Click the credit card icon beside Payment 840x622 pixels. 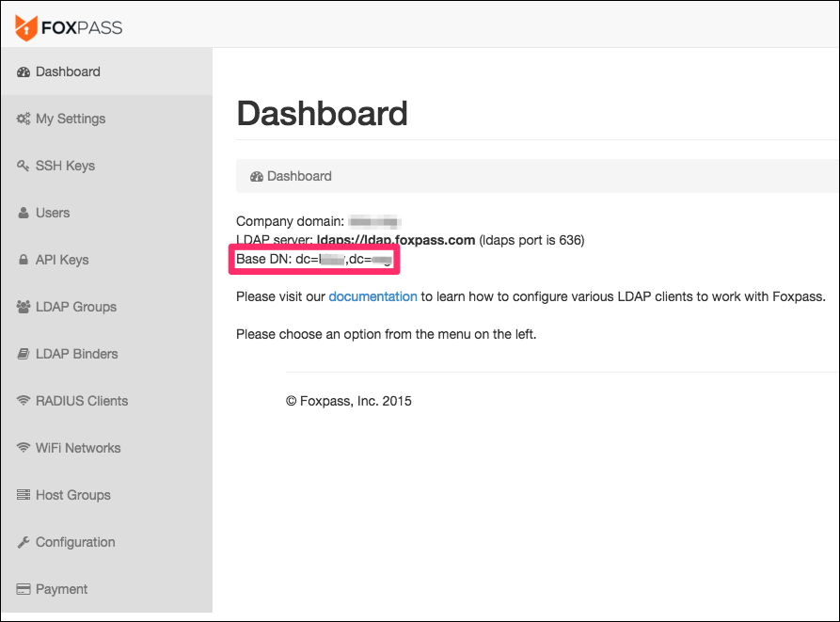pos(23,589)
